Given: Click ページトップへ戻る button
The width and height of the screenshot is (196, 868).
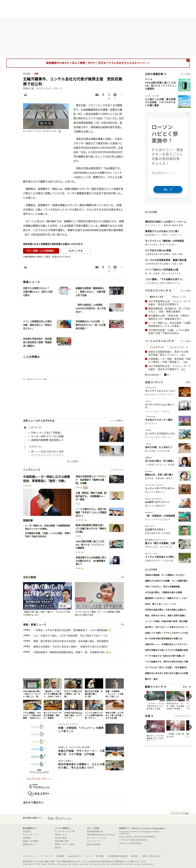Looking at the screenshot, I should 180,813.
